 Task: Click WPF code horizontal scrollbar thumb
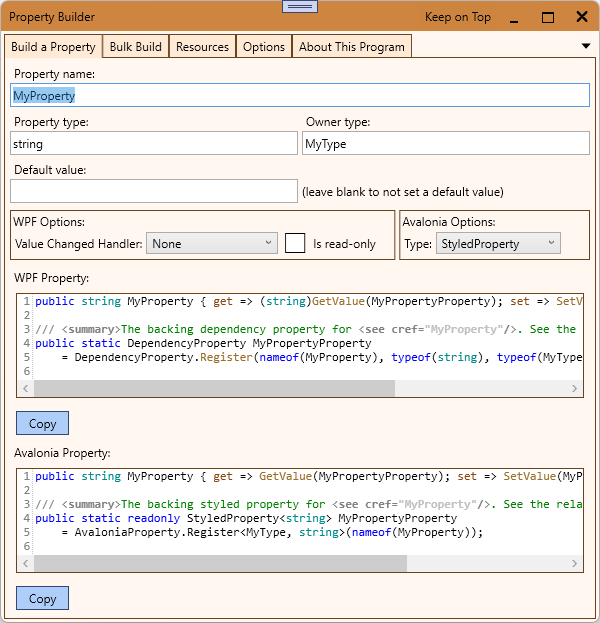click(x=215, y=388)
